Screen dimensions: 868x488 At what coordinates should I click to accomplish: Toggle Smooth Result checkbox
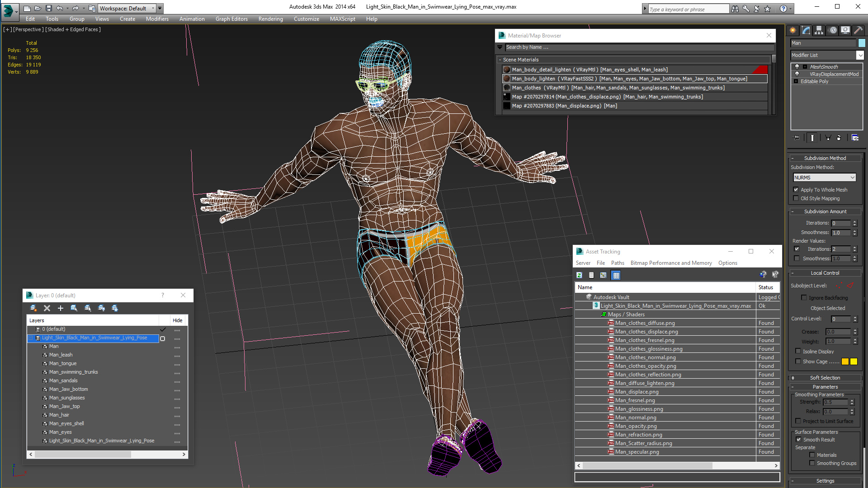point(799,440)
